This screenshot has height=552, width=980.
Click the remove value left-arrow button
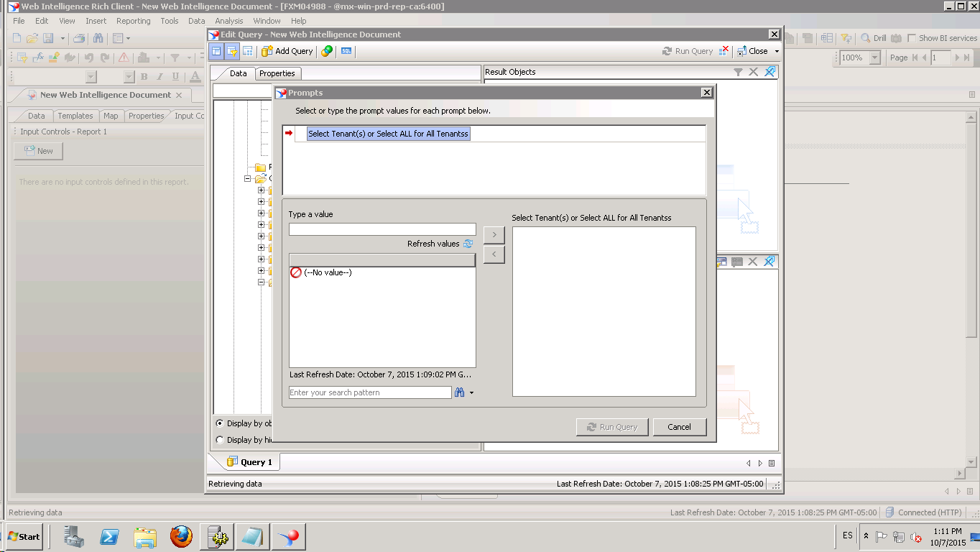coord(494,254)
